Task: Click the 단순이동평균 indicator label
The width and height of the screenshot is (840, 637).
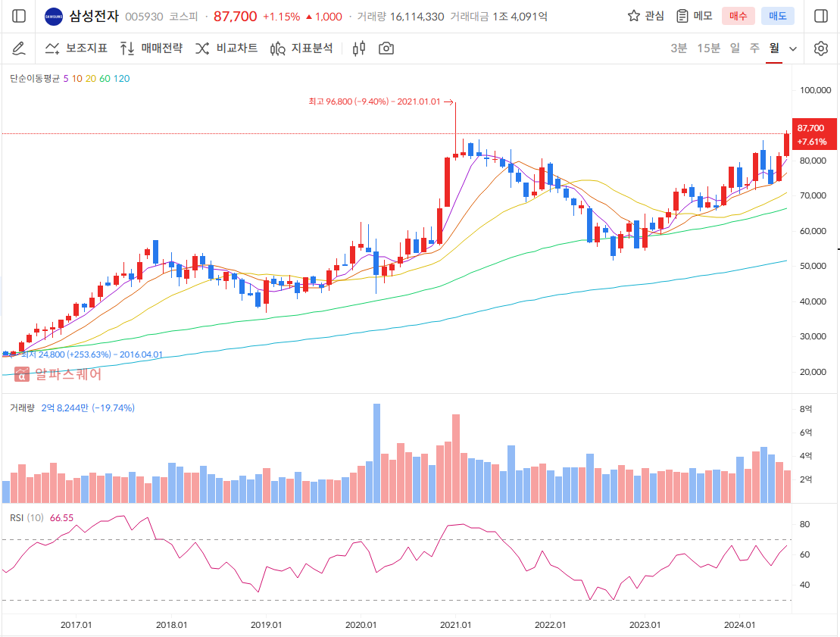Action: point(35,79)
